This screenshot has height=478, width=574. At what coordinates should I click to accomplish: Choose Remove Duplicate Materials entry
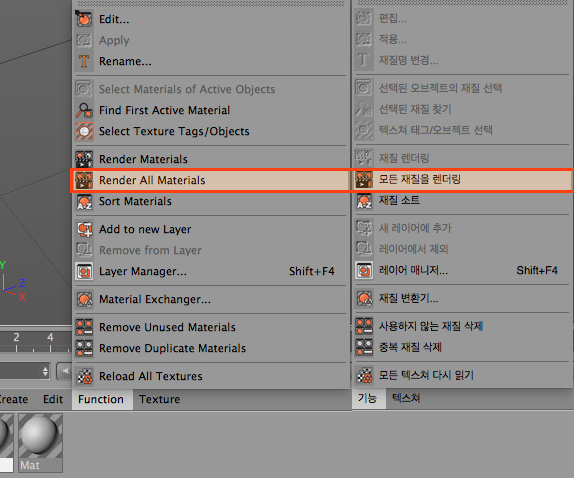point(210,348)
